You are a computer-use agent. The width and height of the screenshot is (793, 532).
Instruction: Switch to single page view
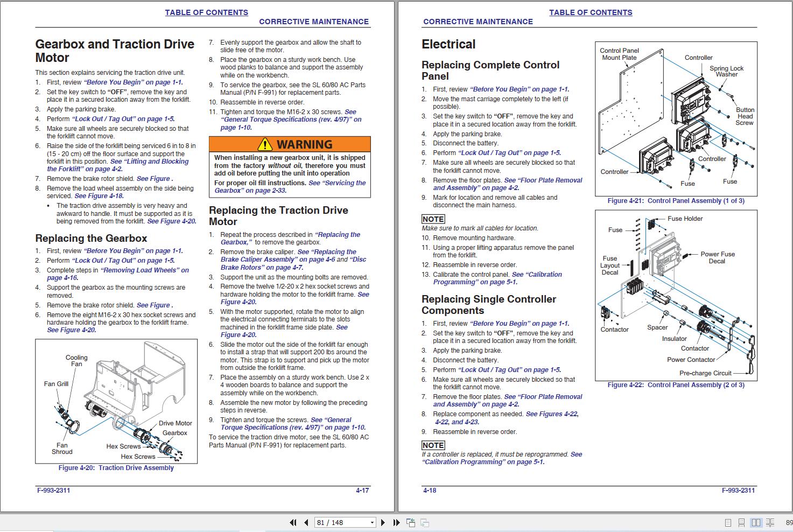point(728,522)
